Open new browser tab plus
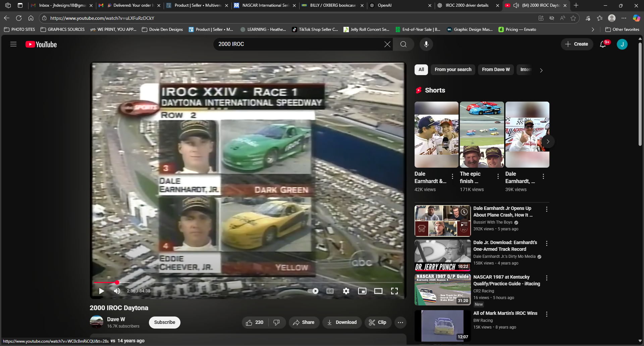Image resolution: width=644 pixels, height=346 pixels. point(576,5)
